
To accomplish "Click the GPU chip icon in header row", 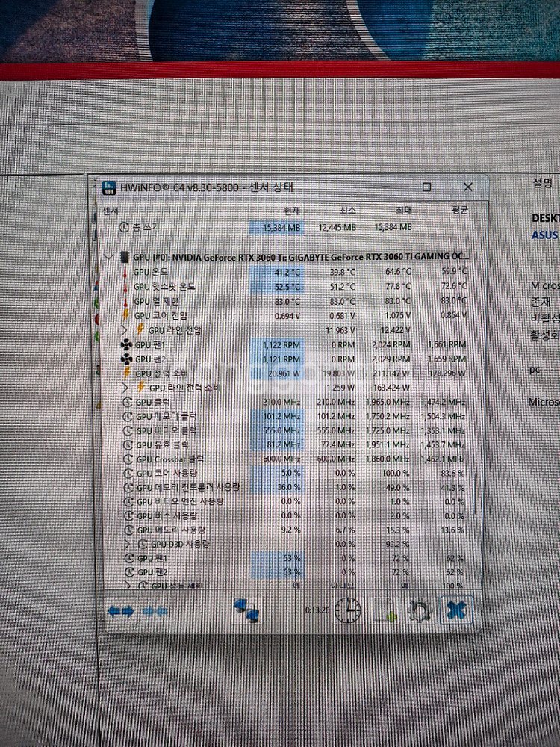I will click(x=124, y=257).
